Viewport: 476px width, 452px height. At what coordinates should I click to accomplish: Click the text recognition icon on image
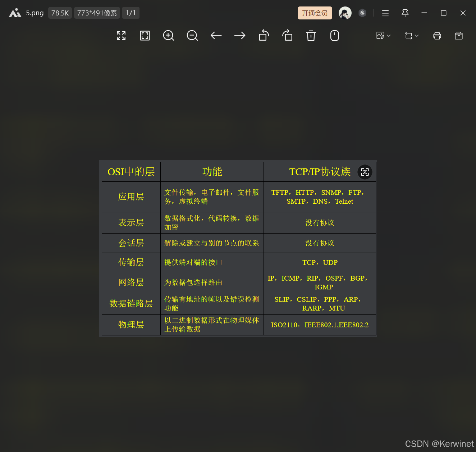coord(365,172)
